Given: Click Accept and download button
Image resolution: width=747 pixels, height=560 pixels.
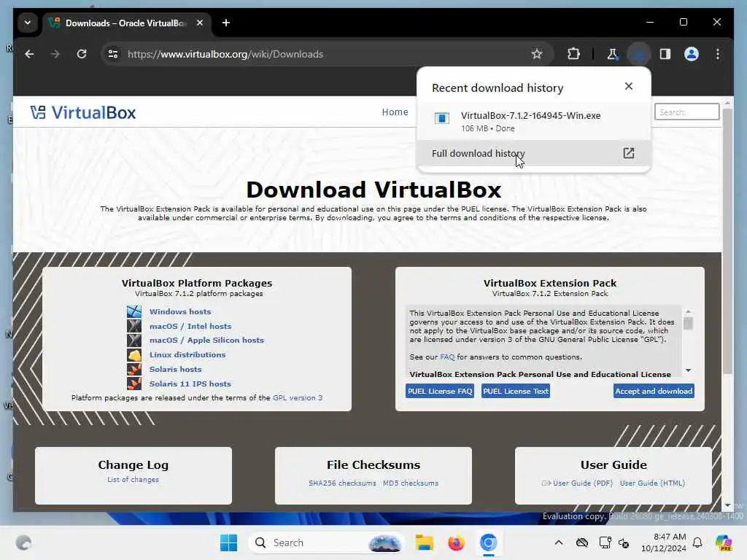Looking at the screenshot, I should 654,391.
